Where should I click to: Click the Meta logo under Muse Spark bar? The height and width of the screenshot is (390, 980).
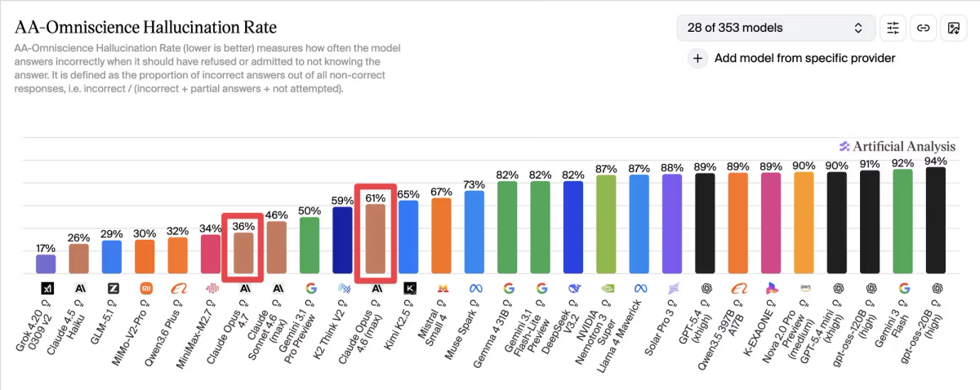[x=474, y=288]
